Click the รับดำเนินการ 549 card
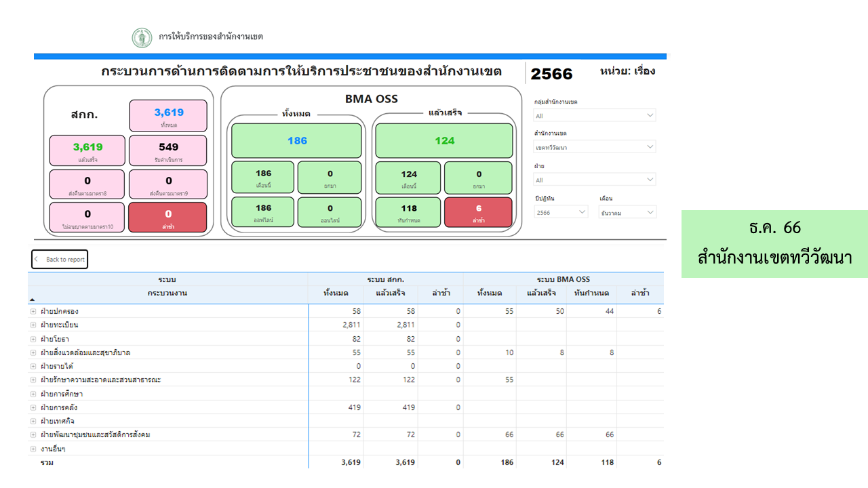The width and height of the screenshot is (868, 488). [x=168, y=150]
